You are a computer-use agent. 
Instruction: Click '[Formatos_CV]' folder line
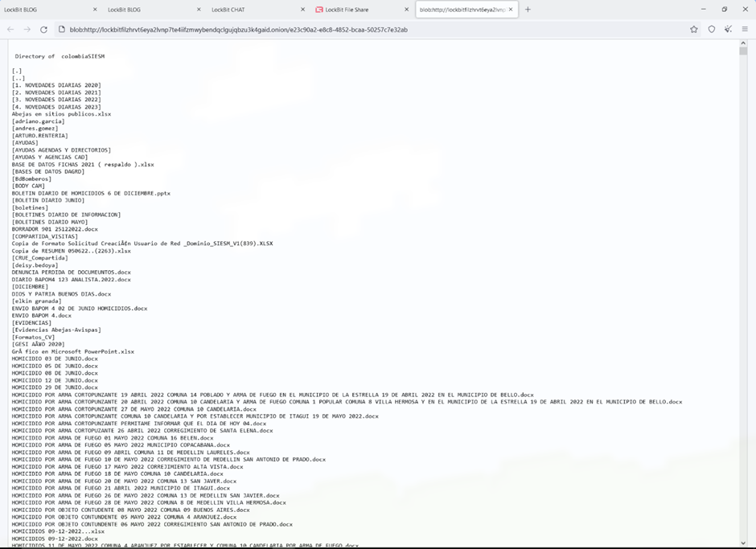[33, 338]
